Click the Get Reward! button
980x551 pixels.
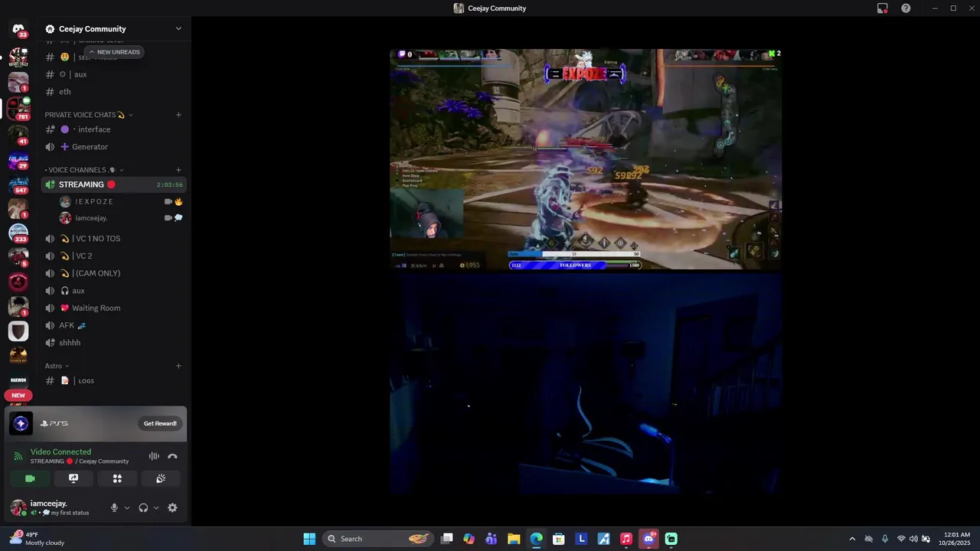[x=160, y=423]
